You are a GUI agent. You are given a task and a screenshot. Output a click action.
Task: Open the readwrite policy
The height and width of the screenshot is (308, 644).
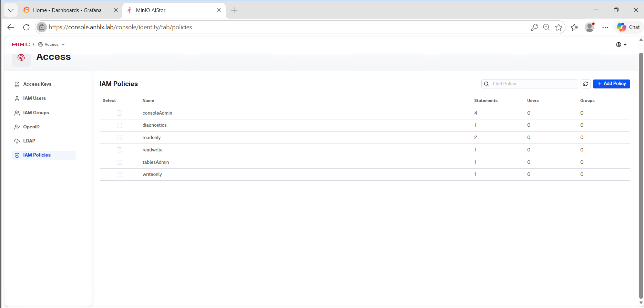click(x=152, y=150)
